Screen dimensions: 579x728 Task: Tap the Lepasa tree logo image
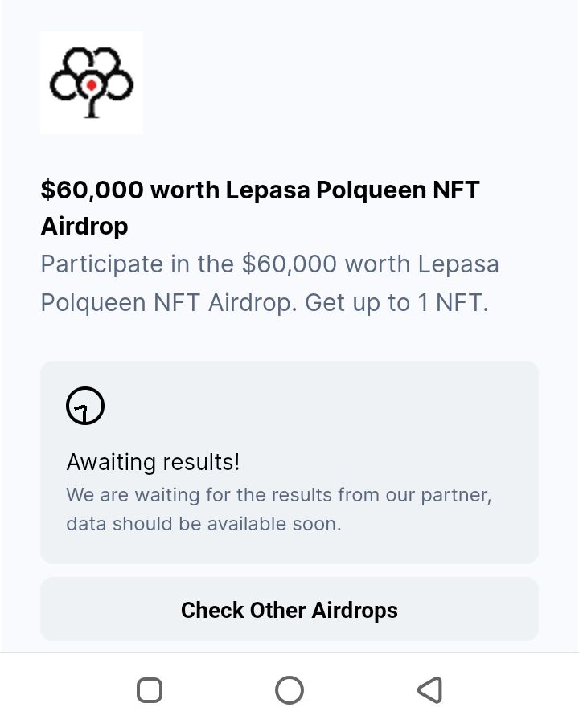(91, 83)
